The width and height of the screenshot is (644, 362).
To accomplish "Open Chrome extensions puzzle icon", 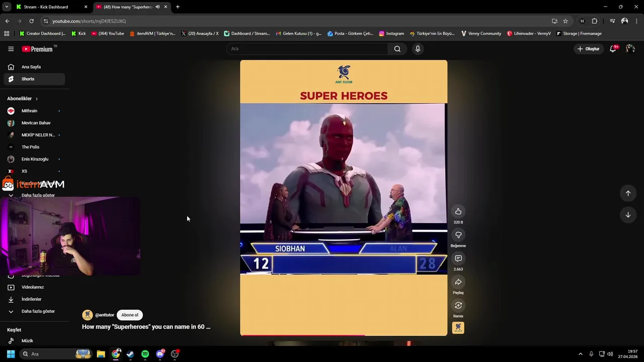I will [595, 21].
